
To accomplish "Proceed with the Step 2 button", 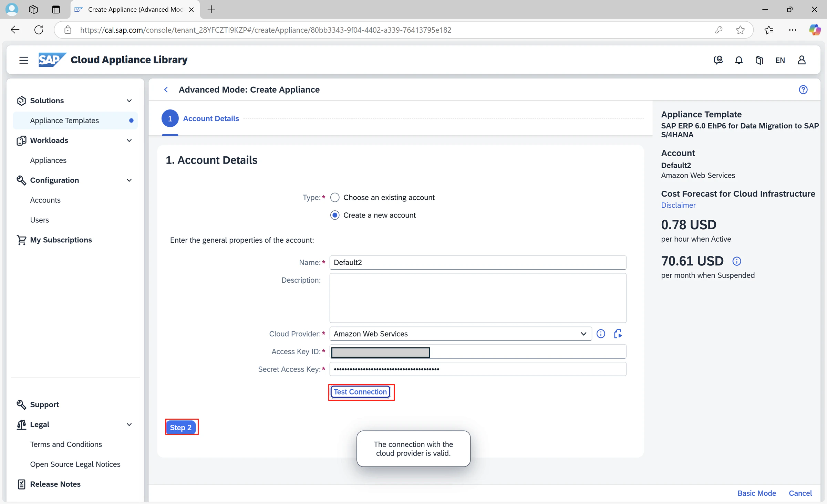I will 181,427.
